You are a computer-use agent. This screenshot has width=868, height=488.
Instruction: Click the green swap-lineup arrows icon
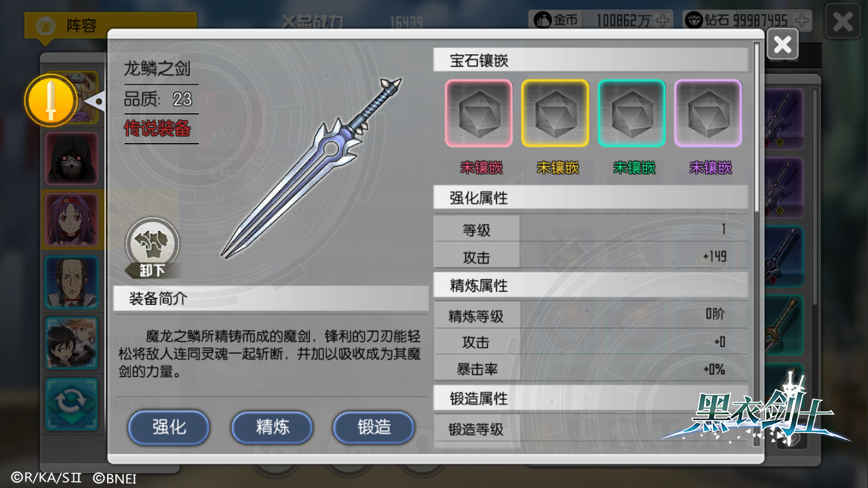(71, 405)
